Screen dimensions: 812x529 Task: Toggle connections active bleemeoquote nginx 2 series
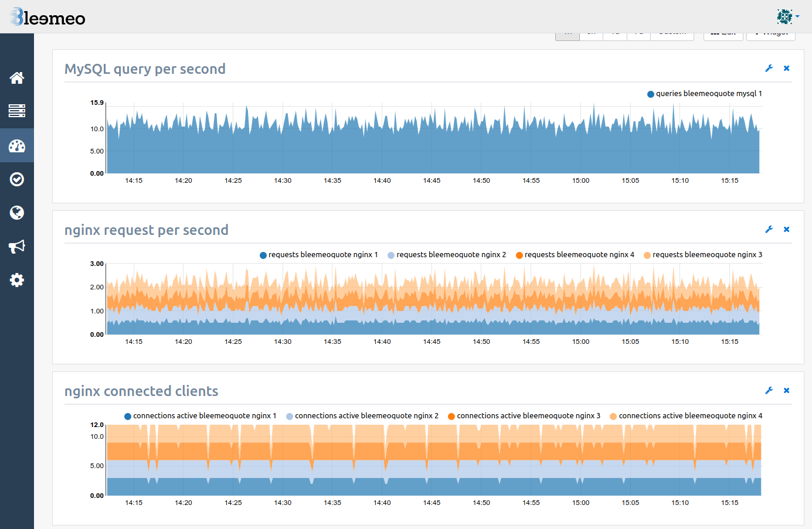pyautogui.click(x=362, y=416)
